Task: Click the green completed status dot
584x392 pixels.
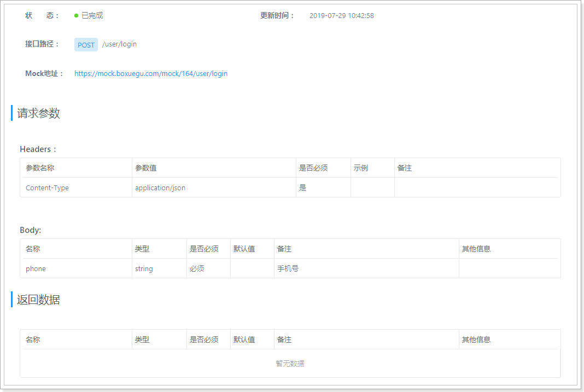Action: (x=77, y=16)
